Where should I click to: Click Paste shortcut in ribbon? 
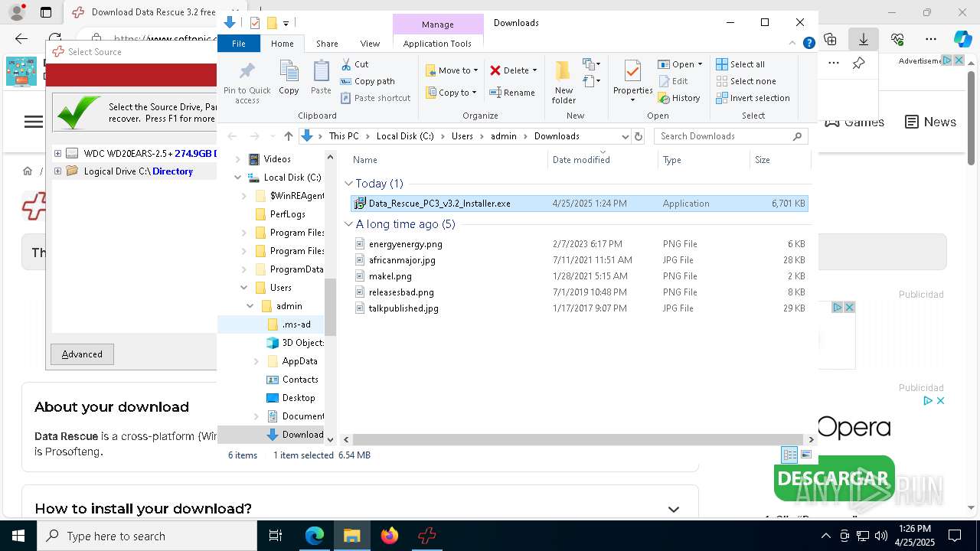click(376, 98)
